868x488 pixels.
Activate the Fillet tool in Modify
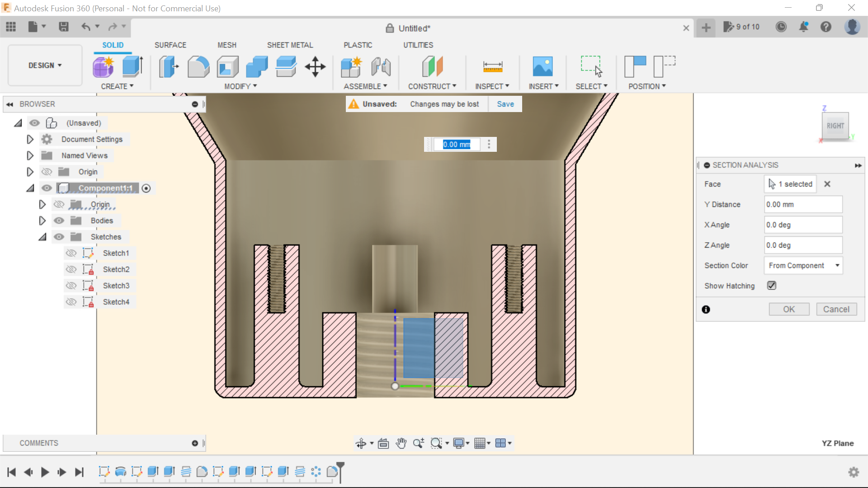tap(198, 66)
